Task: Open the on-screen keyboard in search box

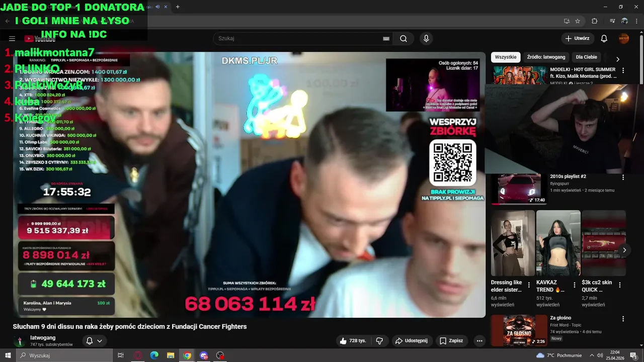Action: (x=386, y=39)
